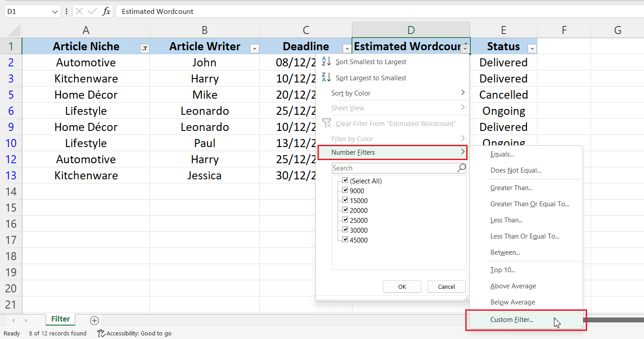Click the Clear Filter funnel icon
Screen dimensions: 644x339
pos(326,123)
